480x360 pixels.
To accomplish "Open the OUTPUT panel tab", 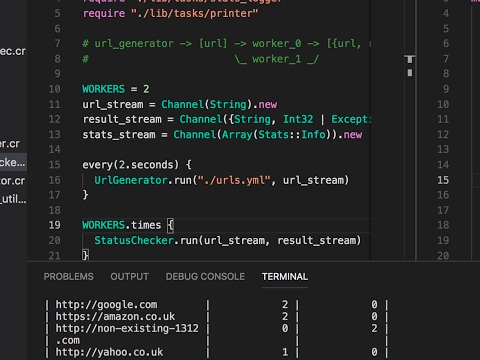I will click(129, 276).
